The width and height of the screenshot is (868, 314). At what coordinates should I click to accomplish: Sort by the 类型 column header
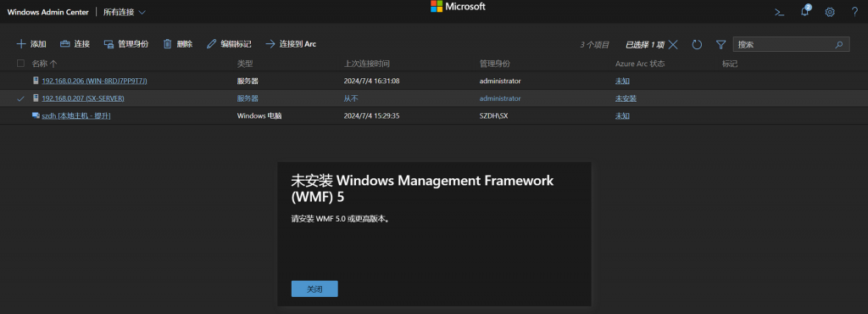tap(245, 64)
